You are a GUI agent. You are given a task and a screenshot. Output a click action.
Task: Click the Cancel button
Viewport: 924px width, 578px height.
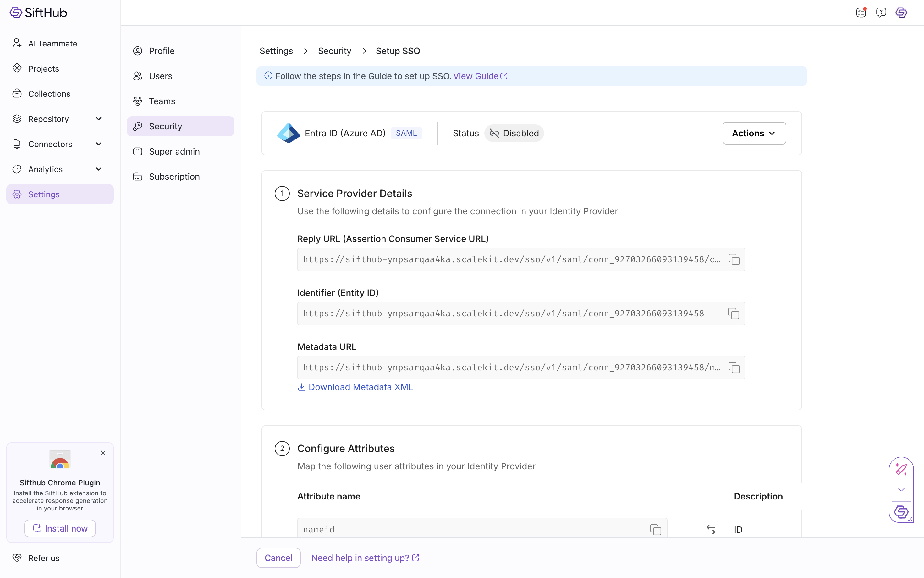click(x=278, y=558)
